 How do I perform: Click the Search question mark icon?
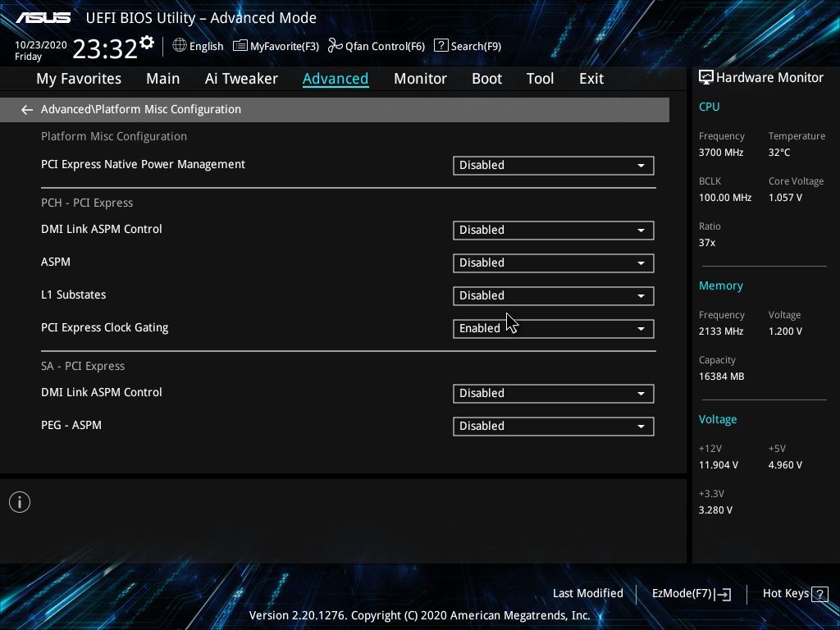pos(441,45)
